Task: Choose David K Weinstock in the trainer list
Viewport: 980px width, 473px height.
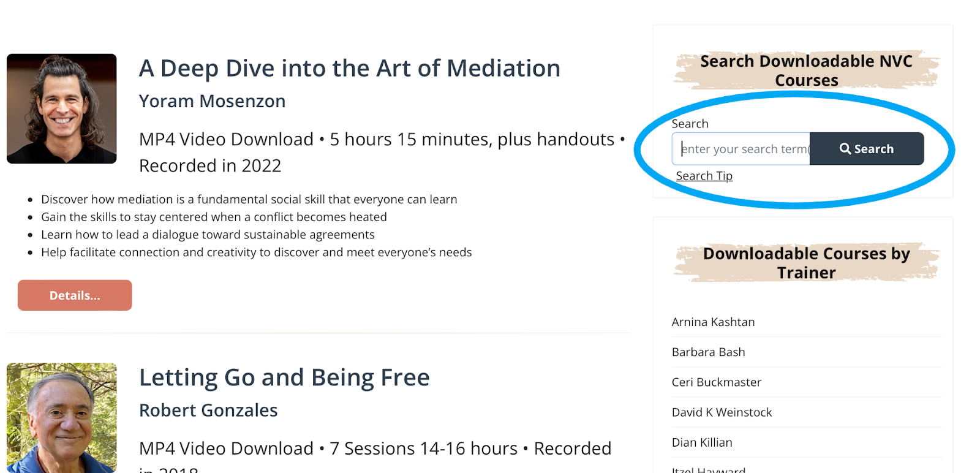Action: (x=722, y=412)
